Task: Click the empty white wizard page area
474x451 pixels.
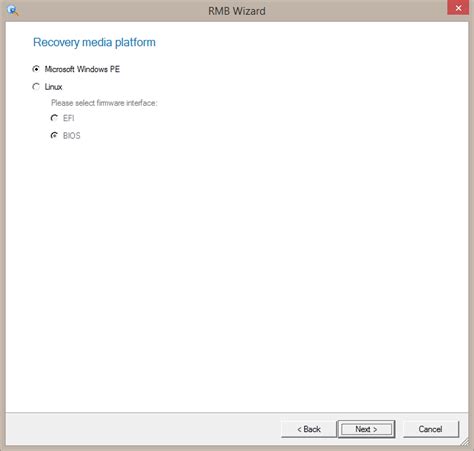Action: [237, 267]
